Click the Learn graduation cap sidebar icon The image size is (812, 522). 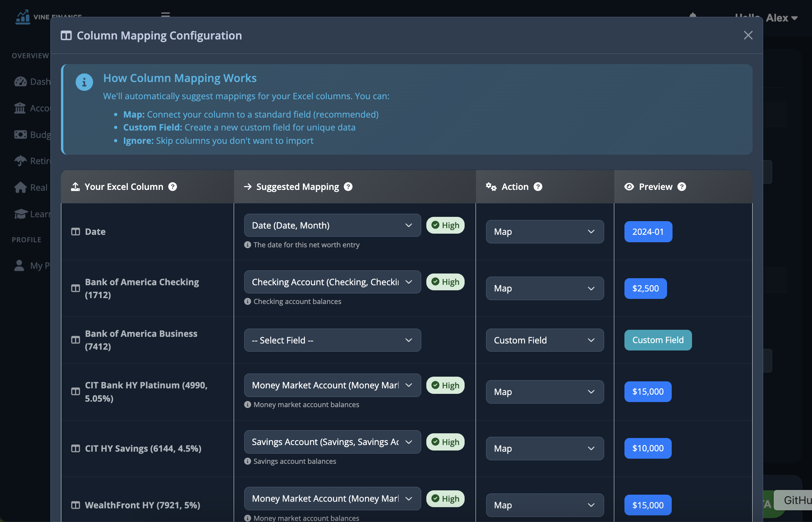[x=20, y=214]
